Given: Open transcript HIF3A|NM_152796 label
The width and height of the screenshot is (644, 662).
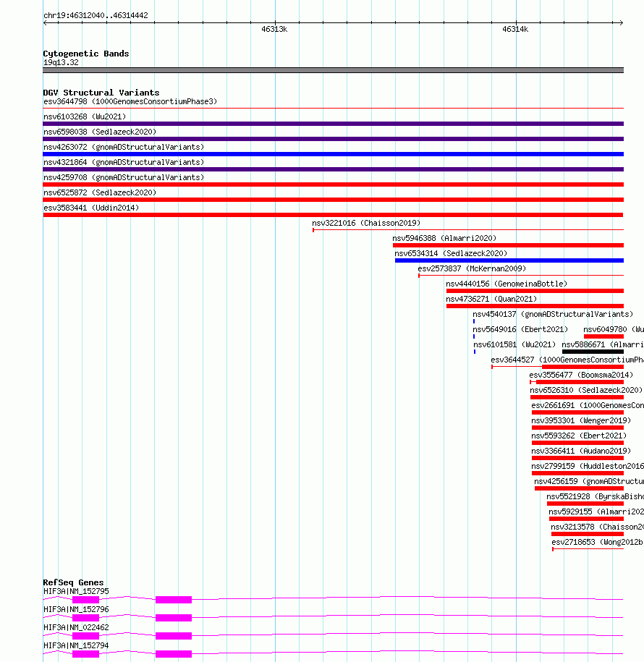Looking at the screenshot, I should click(x=76, y=610).
